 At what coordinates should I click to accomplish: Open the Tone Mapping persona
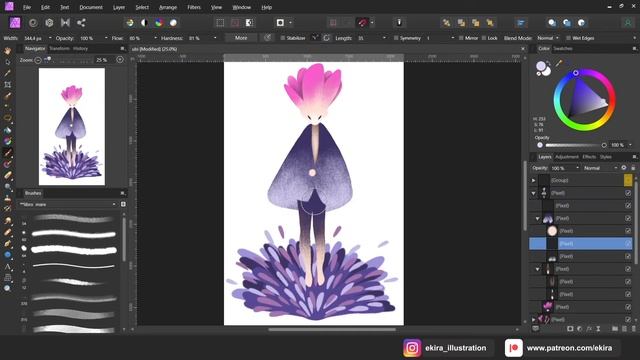pos(65,23)
